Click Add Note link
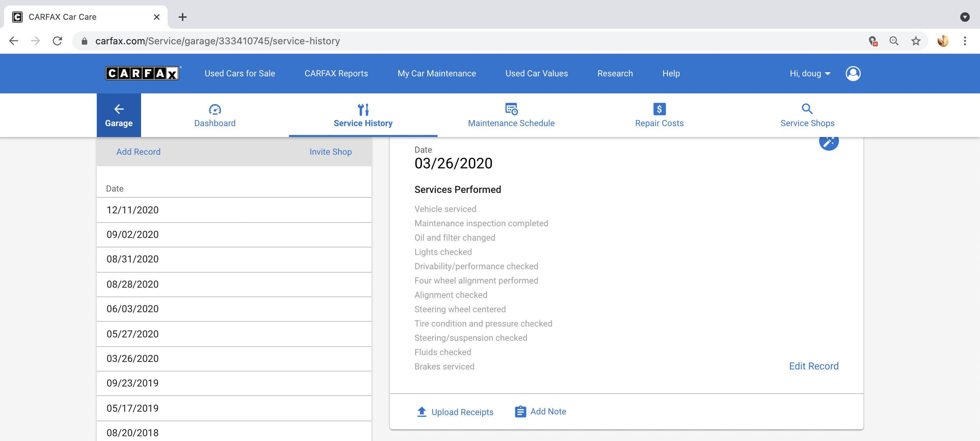The width and height of the screenshot is (980, 441). click(x=548, y=411)
